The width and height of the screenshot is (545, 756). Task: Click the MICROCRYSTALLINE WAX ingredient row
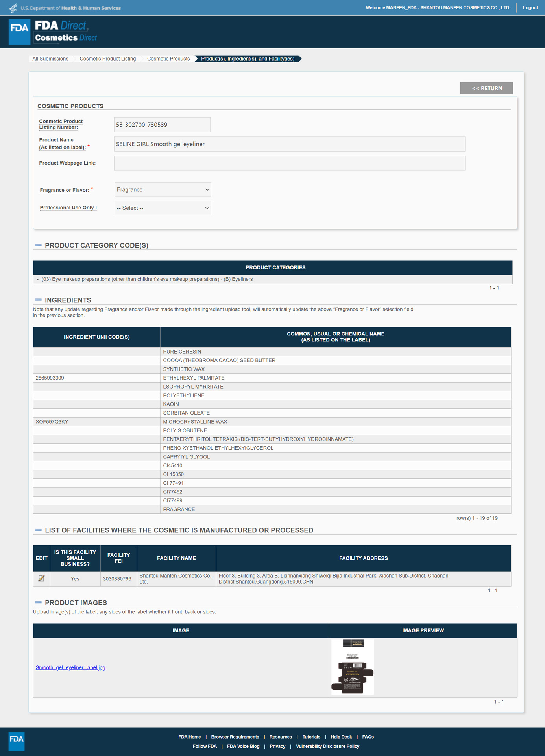coord(272,422)
